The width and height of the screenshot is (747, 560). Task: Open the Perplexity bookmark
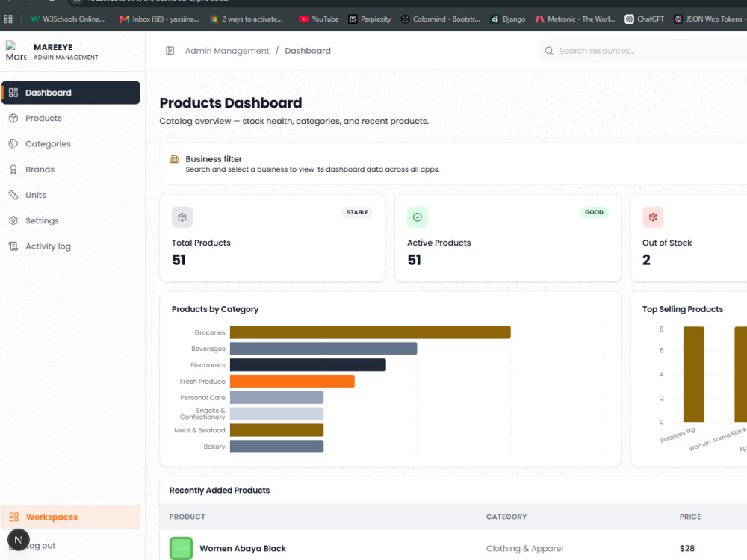[x=370, y=19]
